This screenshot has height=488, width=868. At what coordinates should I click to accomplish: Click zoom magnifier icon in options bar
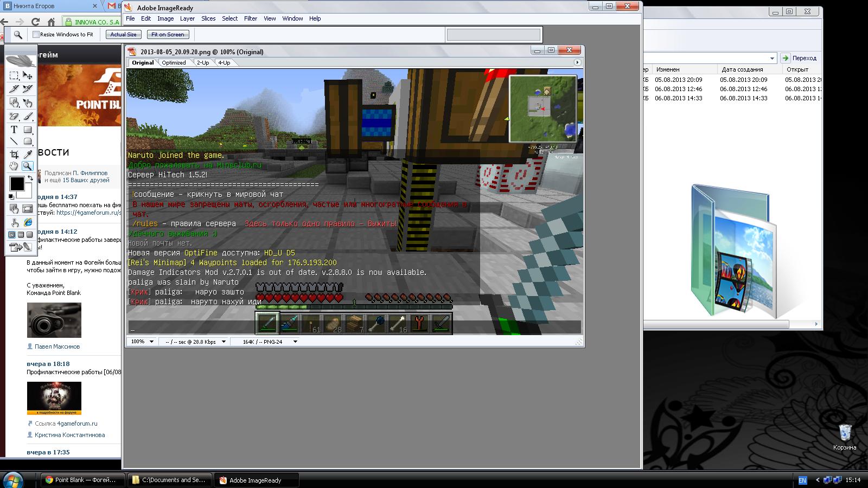click(18, 35)
